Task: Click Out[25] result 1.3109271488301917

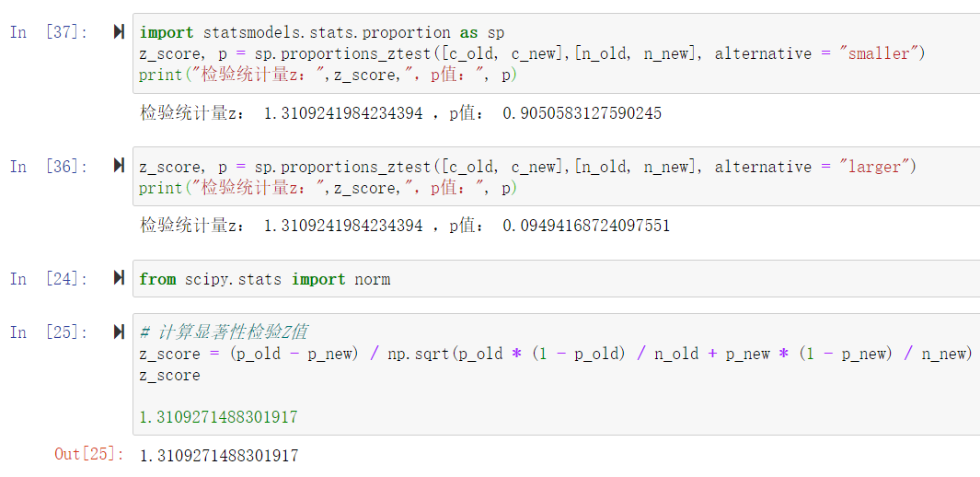Action: pos(219,455)
